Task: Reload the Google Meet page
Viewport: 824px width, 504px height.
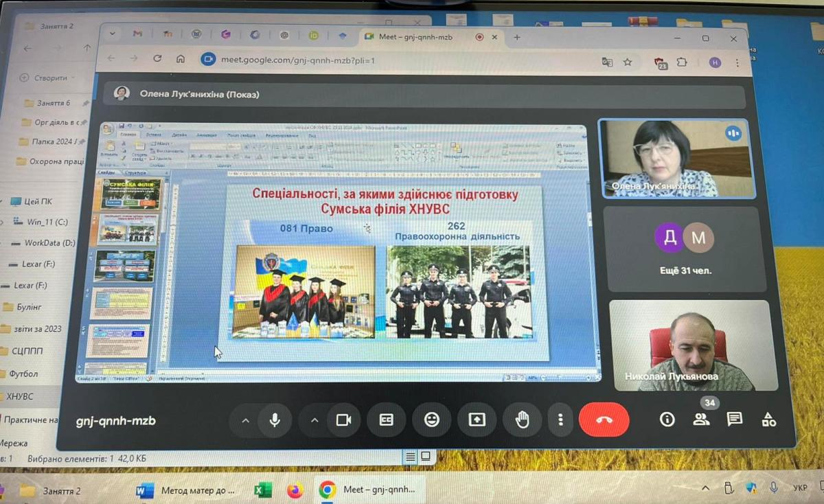Action: [x=157, y=60]
